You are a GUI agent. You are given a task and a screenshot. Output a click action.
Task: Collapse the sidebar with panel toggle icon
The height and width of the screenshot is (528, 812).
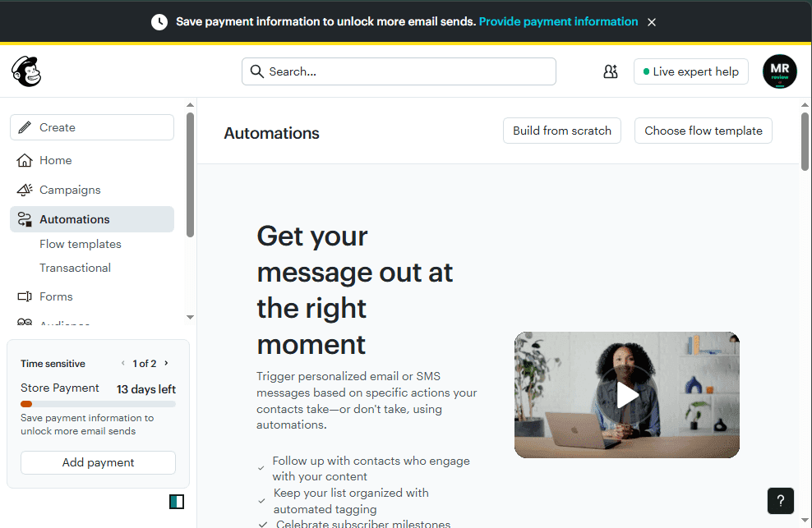tap(177, 502)
